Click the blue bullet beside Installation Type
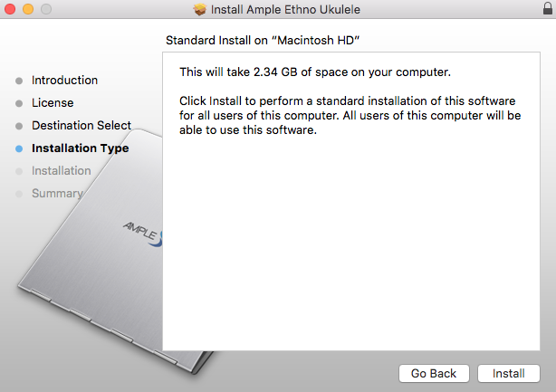Image resolution: width=556 pixels, height=392 pixels. tap(20, 148)
